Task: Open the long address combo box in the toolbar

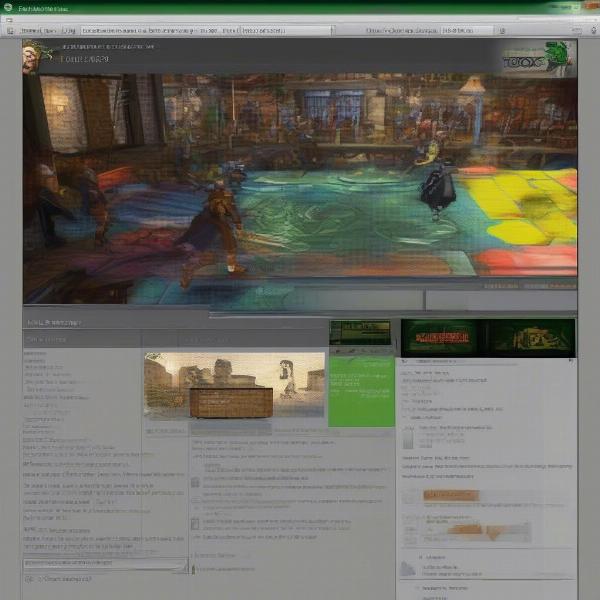Action: 208,31
